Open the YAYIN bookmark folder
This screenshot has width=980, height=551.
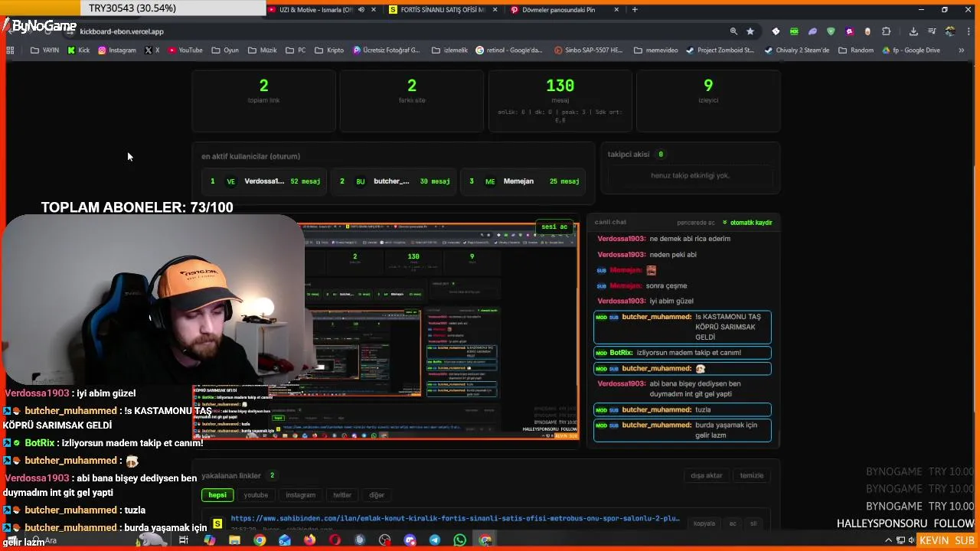[44, 51]
